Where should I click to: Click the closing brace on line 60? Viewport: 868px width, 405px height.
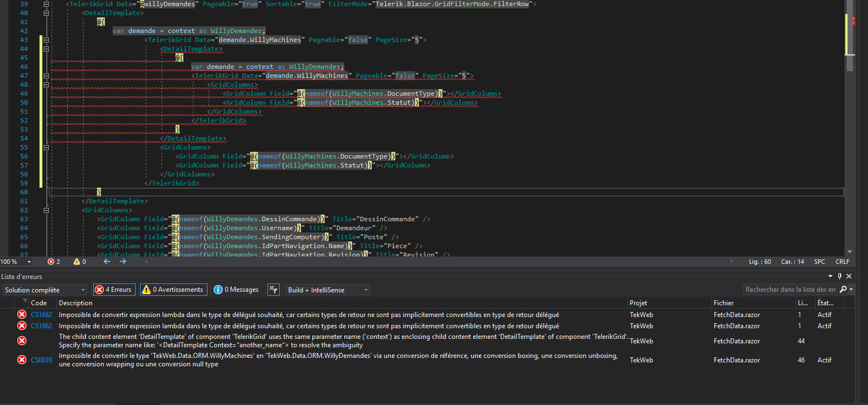(99, 192)
